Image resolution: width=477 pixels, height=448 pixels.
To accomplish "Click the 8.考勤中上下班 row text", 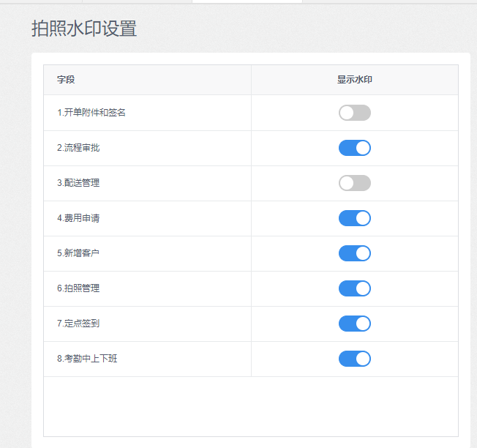I will (x=87, y=359).
